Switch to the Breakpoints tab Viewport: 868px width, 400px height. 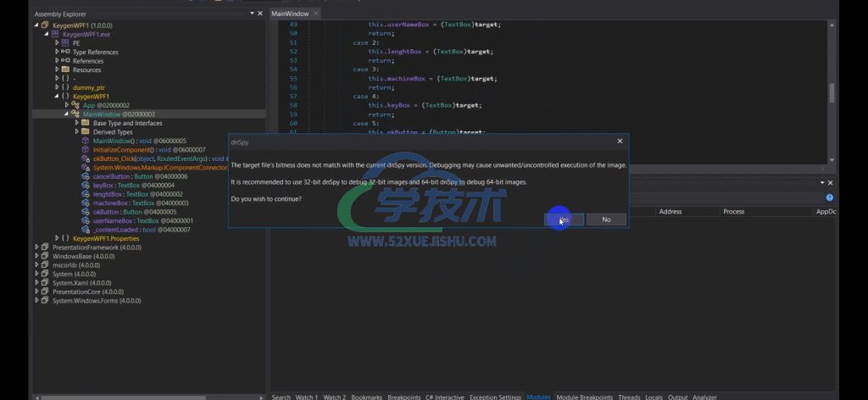tap(403, 396)
